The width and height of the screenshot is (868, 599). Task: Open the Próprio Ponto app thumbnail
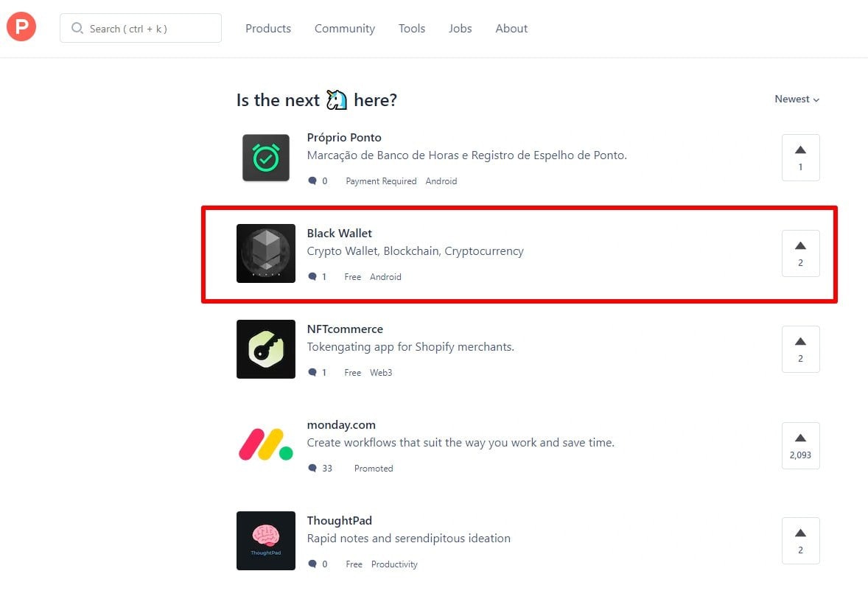pyautogui.click(x=266, y=158)
